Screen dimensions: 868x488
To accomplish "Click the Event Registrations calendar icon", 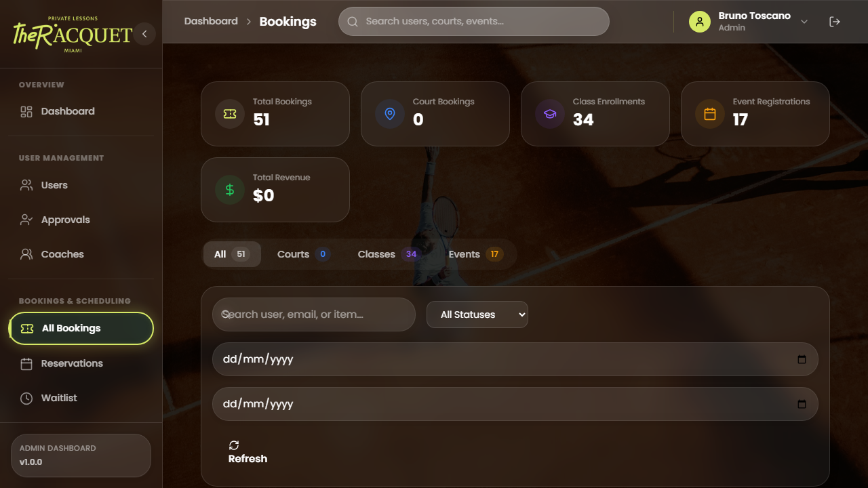I will point(710,114).
